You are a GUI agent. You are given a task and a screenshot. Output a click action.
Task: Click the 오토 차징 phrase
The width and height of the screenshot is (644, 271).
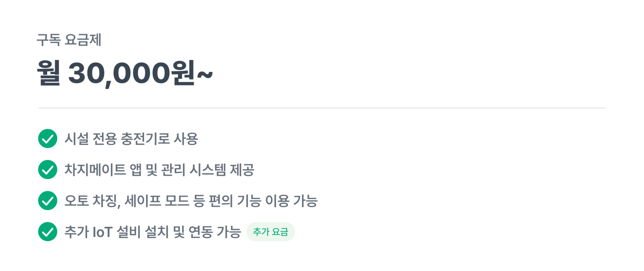click(x=92, y=201)
